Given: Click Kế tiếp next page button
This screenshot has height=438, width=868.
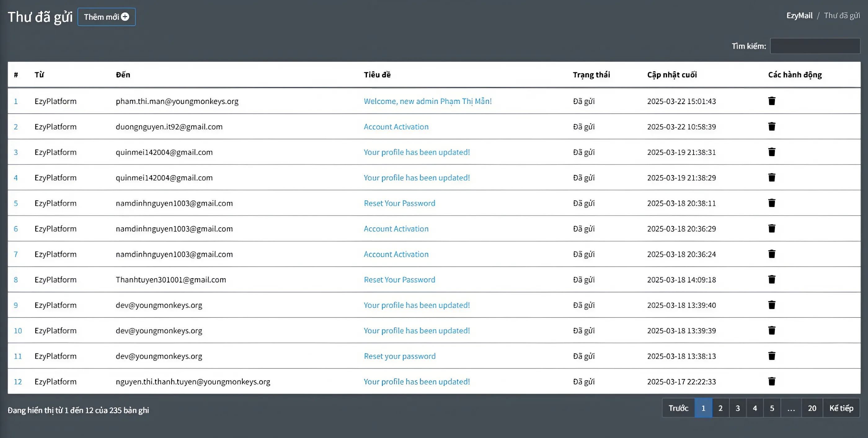Looking at the screenshot, I should point(841,408).
